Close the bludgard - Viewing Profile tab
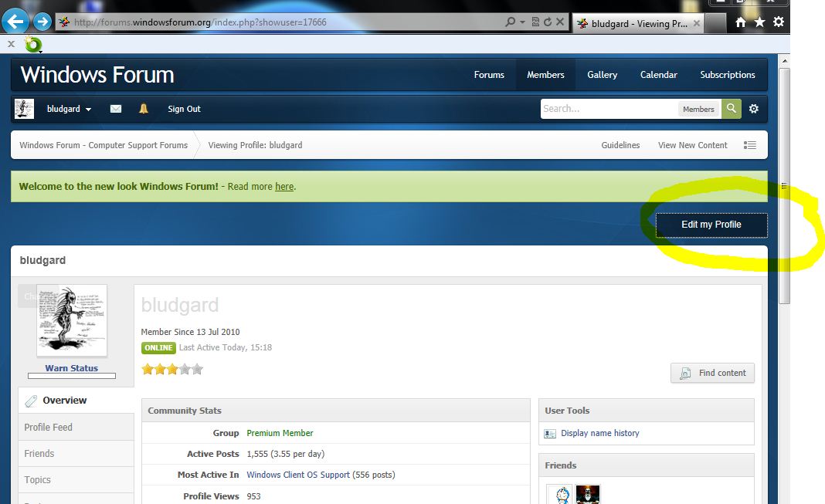 [x=697, y=23]
